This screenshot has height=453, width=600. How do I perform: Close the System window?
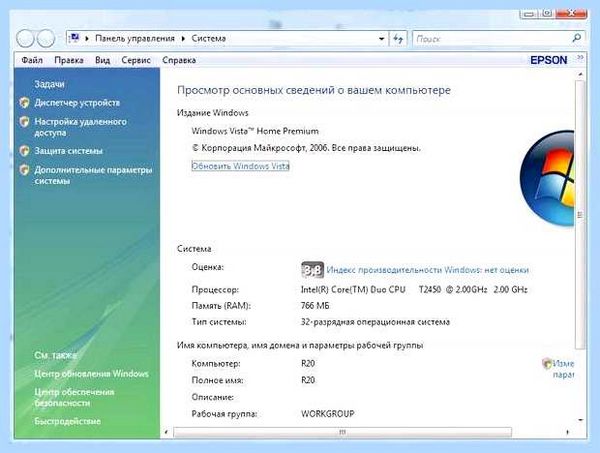coord(571,14)
